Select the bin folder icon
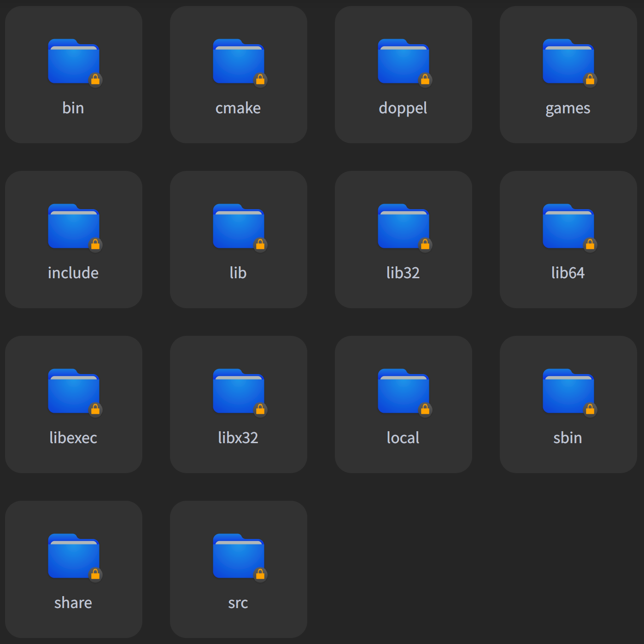The width and height of the screenshot is (644, 644). 74,61
